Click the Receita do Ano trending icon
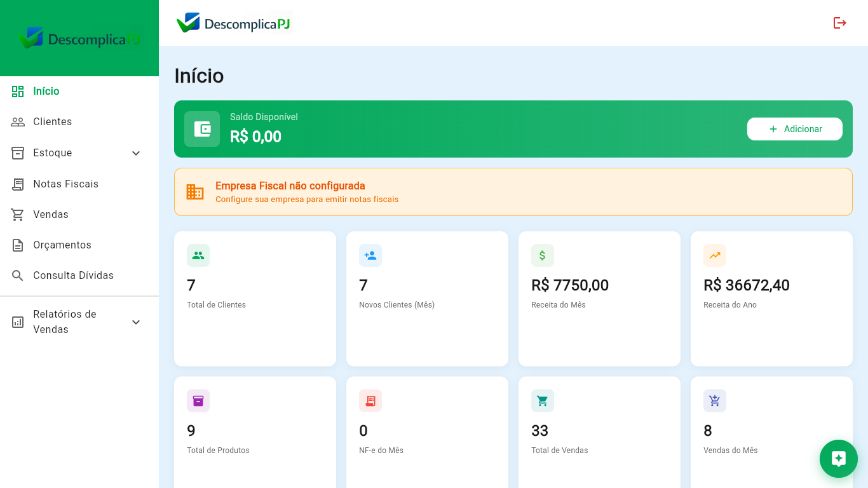This screenshot has width=868, height=488. pyautogui.click(x=715, y=255)
